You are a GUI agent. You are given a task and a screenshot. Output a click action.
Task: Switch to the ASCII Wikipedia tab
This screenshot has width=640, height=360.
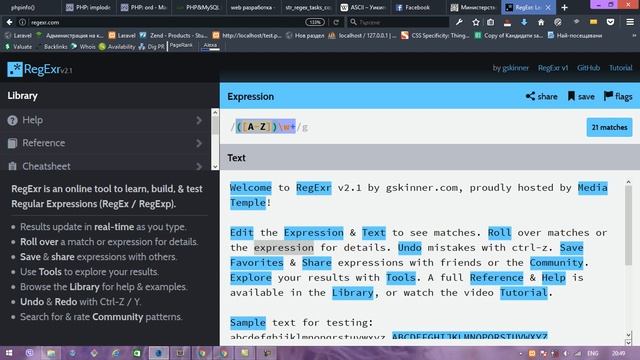365,7
